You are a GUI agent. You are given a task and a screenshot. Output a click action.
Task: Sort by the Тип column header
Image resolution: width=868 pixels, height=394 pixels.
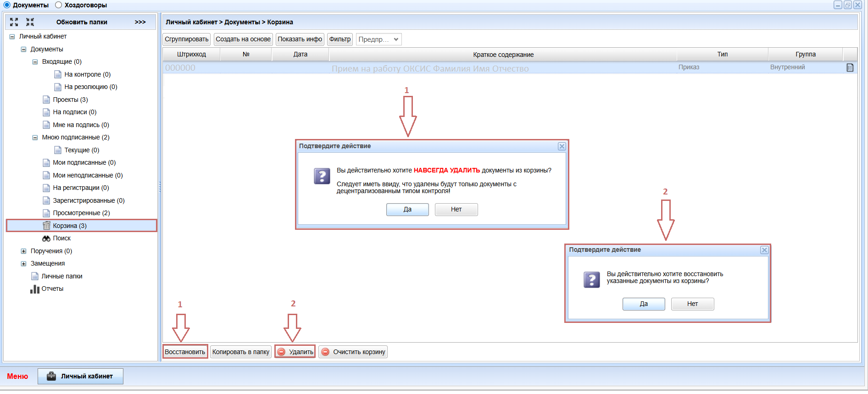tap(723, 54)
